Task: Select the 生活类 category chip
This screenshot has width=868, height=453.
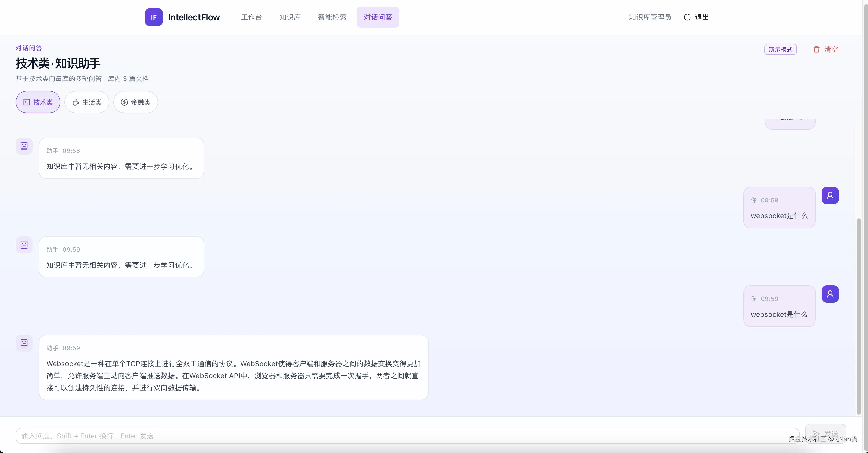Action: (87, 102)
